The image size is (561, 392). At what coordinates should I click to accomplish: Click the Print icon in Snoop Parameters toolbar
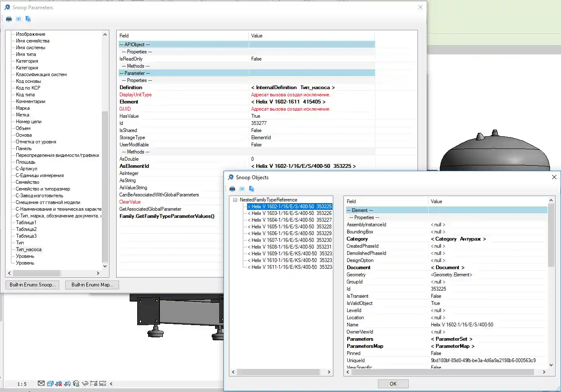pos(8,19)
